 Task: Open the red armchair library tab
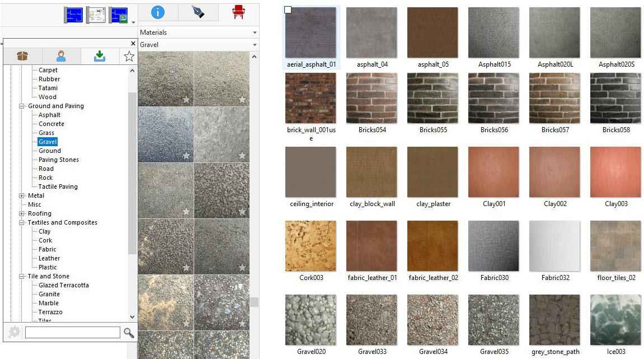tap(239, 12)
